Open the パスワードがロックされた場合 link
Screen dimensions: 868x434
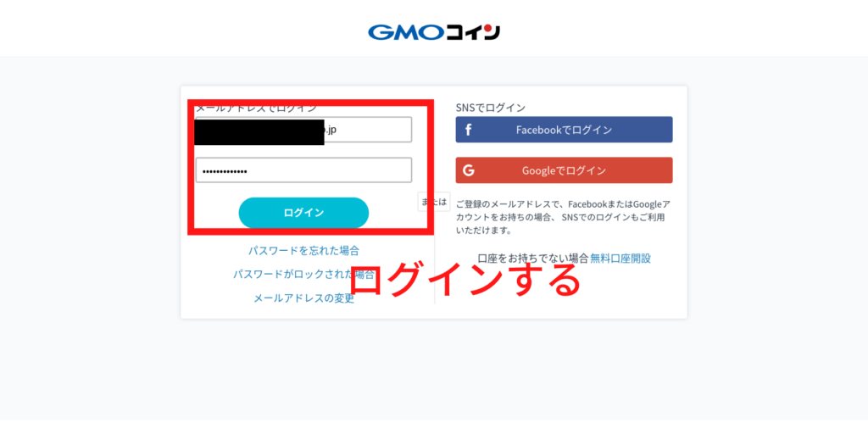click(x=303, y=275)
